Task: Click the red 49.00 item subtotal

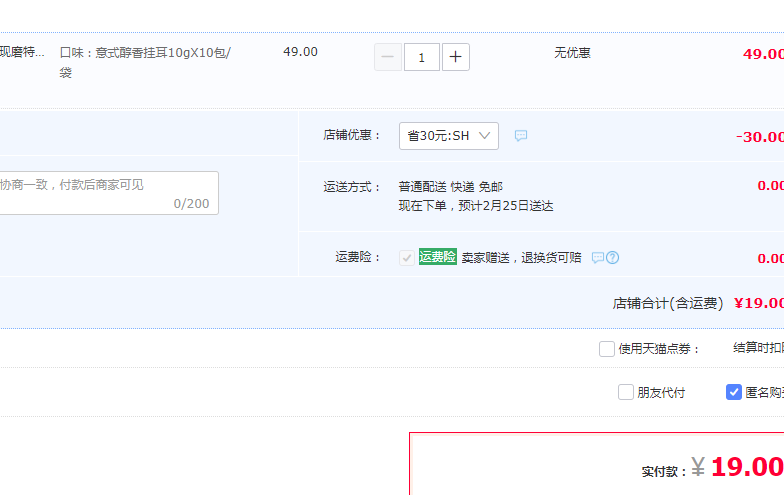Action: pyautogui.click(x=763, y=54)
